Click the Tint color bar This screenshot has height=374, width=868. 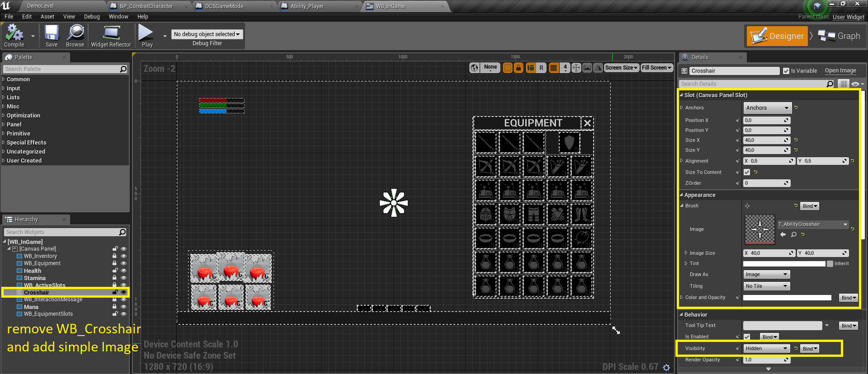tap(784, 264)
